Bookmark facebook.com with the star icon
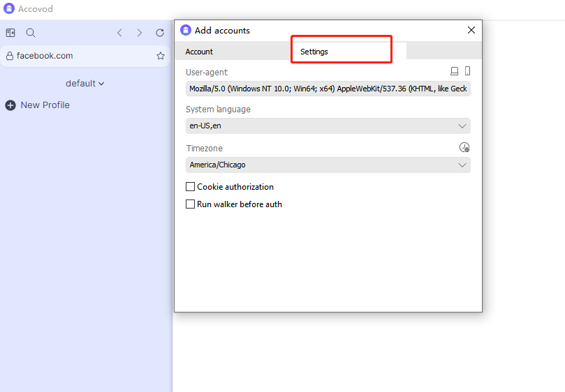The height and width of the screenshot is (392, 565). (161, 56)
